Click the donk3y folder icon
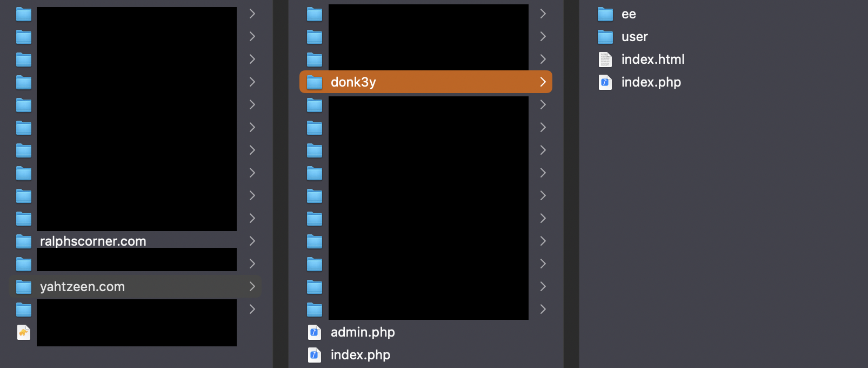868x368 pixels. (315, 82)
